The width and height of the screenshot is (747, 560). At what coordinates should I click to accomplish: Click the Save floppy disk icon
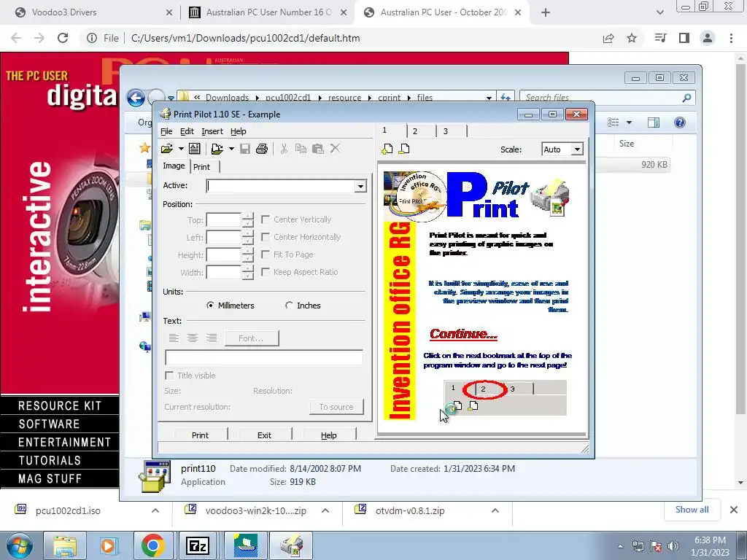click(245, 149)
